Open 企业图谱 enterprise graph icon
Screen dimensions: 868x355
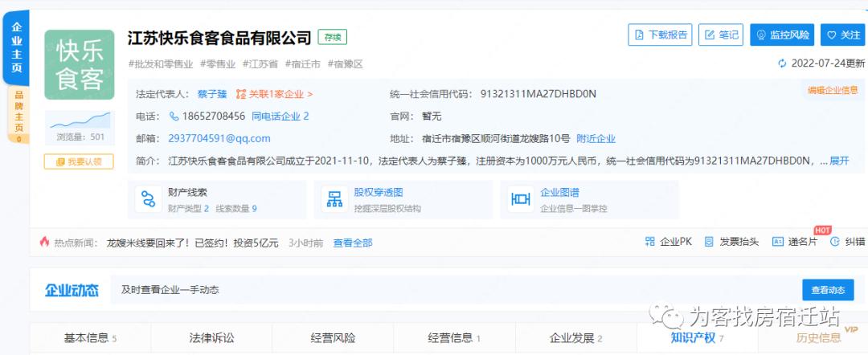pyautogui.click(x=520, y=199)
